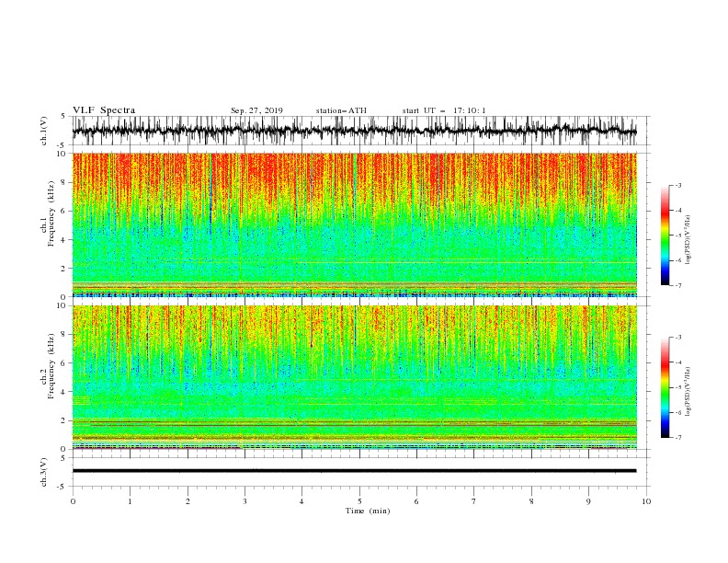Click the "2" tick on the time axis
The height and width of the screenshot is (563, 728).
coord(188,501)
